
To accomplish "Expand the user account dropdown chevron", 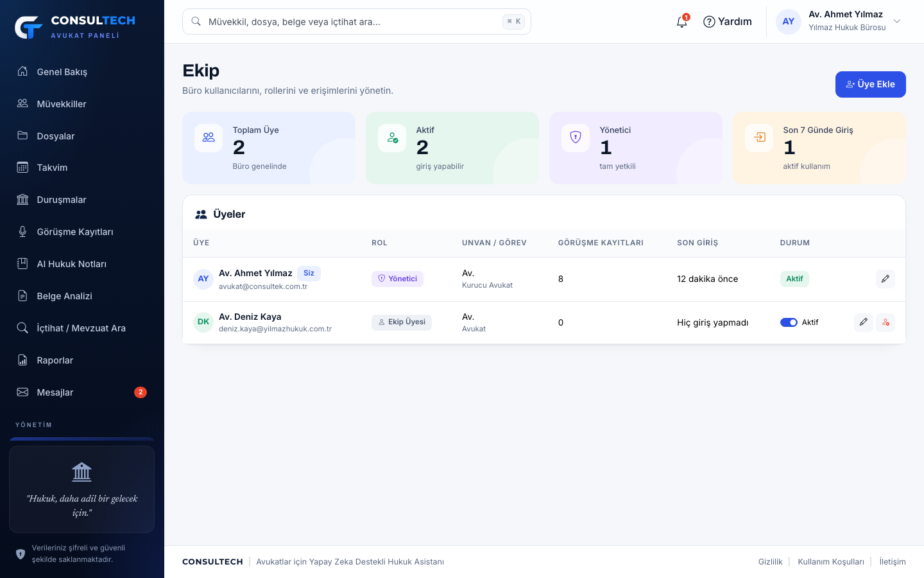I will tap(897, 22).
